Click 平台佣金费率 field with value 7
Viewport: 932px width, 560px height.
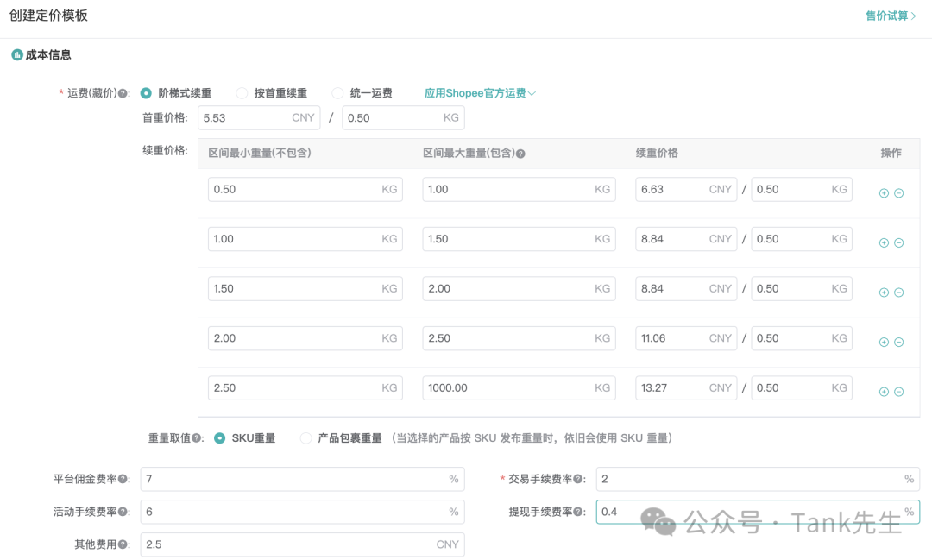303,479
